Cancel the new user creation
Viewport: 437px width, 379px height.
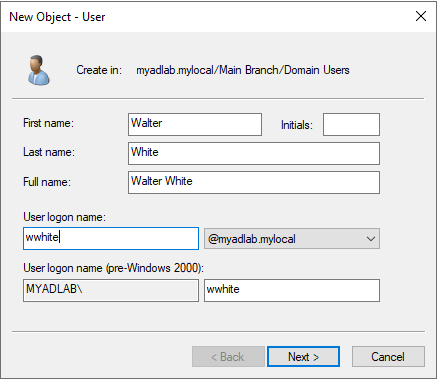point(388,357)
